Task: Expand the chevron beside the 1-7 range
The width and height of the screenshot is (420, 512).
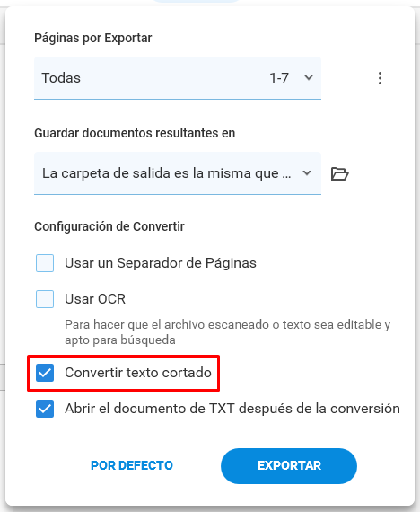Action: pos(309,78)
